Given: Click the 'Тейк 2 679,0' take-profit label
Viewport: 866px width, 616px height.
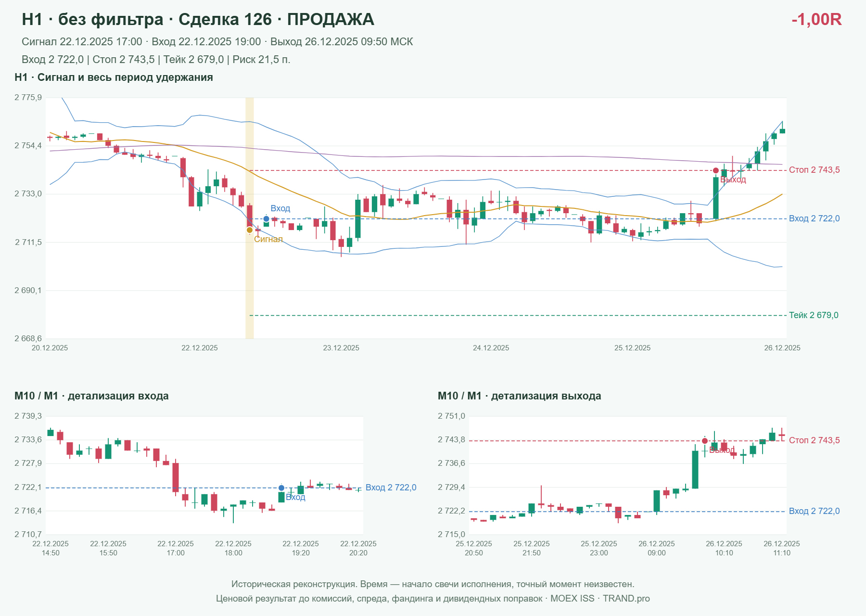Looking at the screenshot, I should pos(814,315).
